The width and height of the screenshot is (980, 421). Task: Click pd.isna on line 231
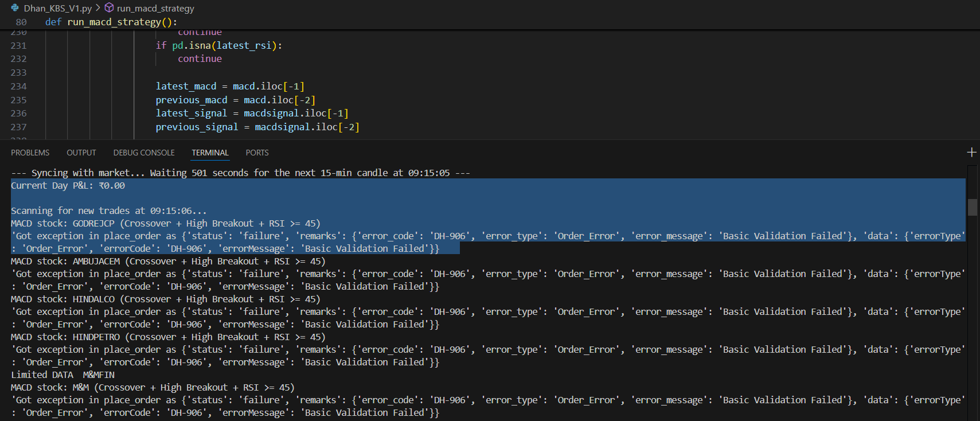[192, 45]
